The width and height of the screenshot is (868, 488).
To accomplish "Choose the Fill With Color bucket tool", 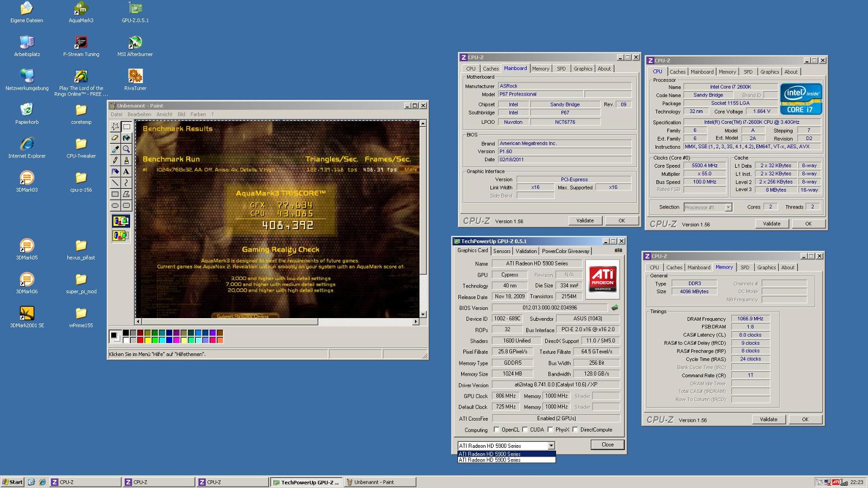I will coord(126,138).
